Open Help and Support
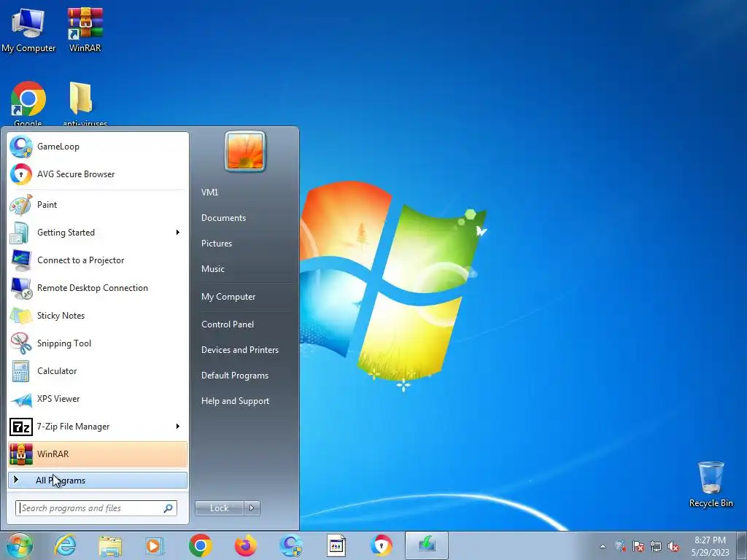This screenshot has height=560, width=747. pos(235,402)
